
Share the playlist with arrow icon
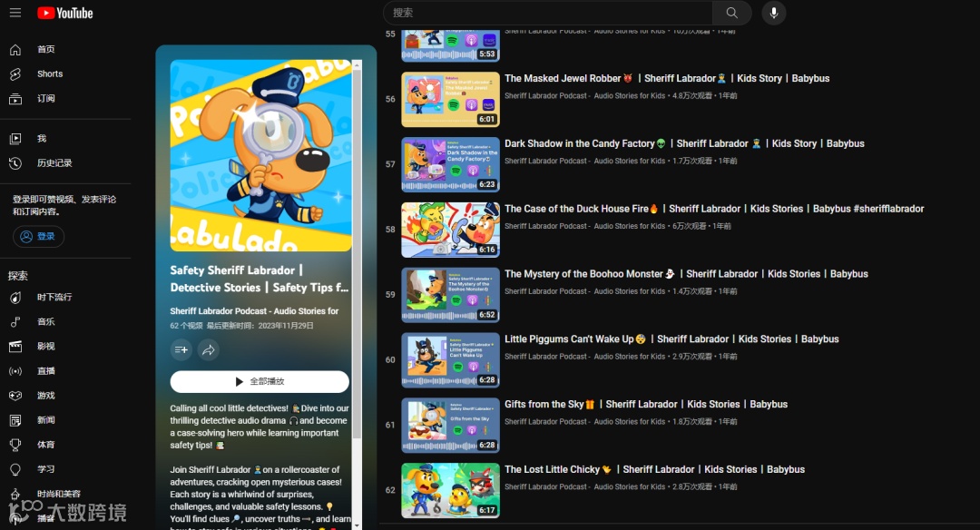208,349
